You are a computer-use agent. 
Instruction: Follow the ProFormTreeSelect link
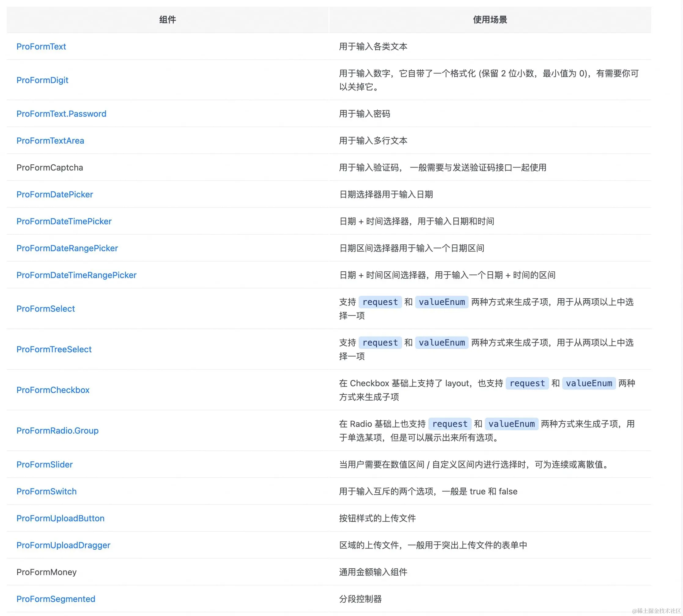coord(54,349)
